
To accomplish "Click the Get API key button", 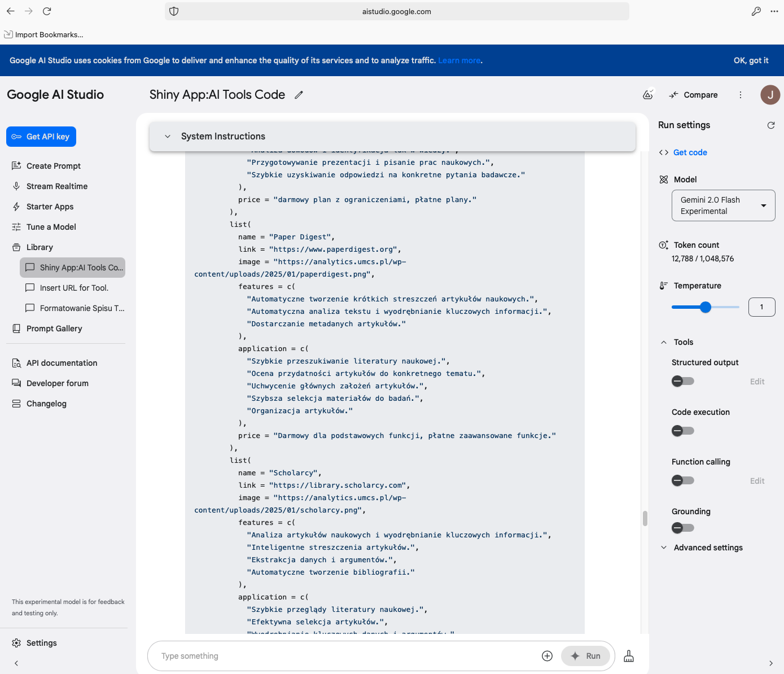I will 41,137.
